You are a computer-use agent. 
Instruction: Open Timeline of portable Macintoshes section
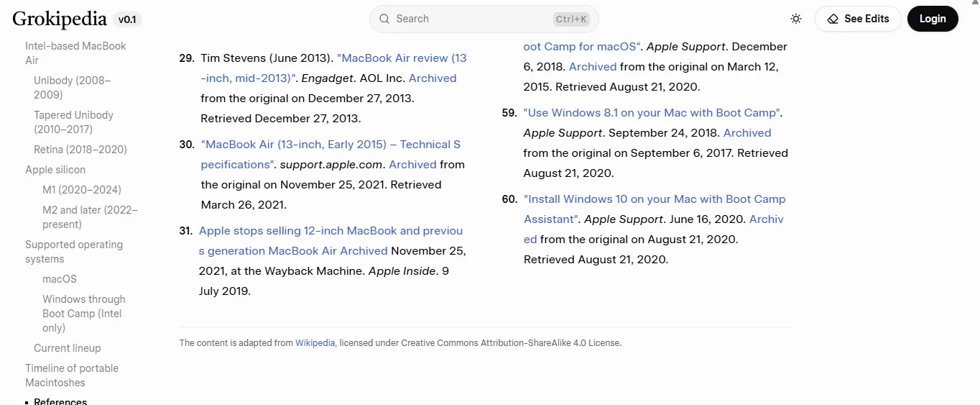pyautogui.click(x=72, y=376)
